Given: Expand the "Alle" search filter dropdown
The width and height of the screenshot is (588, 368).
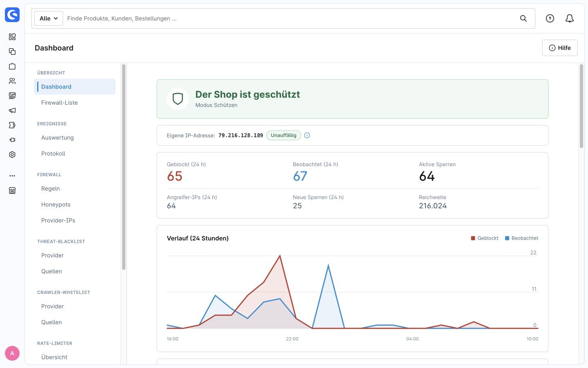Looking at the screenshot, I should (x=49, y=18).
